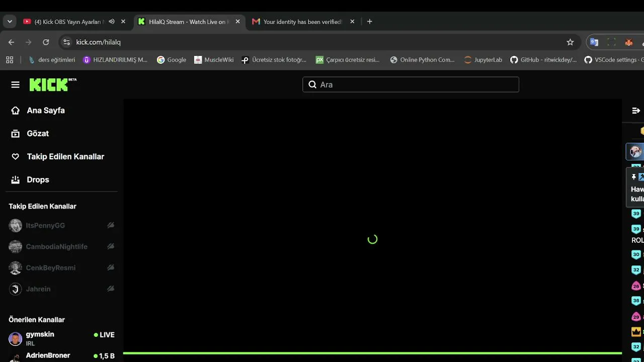Click the Drops gift icon
This screenshot has height=362, width=644.
click(x=16, y=179)
